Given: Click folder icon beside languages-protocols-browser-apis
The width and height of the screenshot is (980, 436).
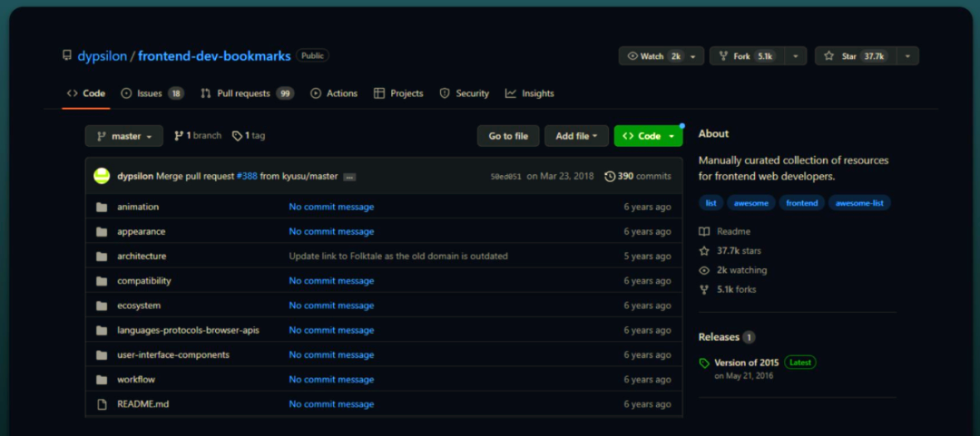Looking at the screenshot, I should tap(102, 331).
